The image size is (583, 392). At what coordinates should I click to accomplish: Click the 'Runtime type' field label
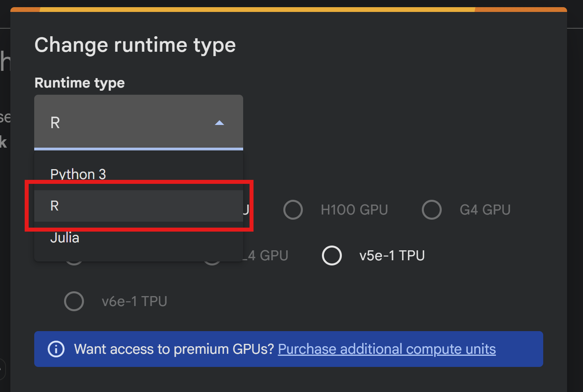point(80,83)
